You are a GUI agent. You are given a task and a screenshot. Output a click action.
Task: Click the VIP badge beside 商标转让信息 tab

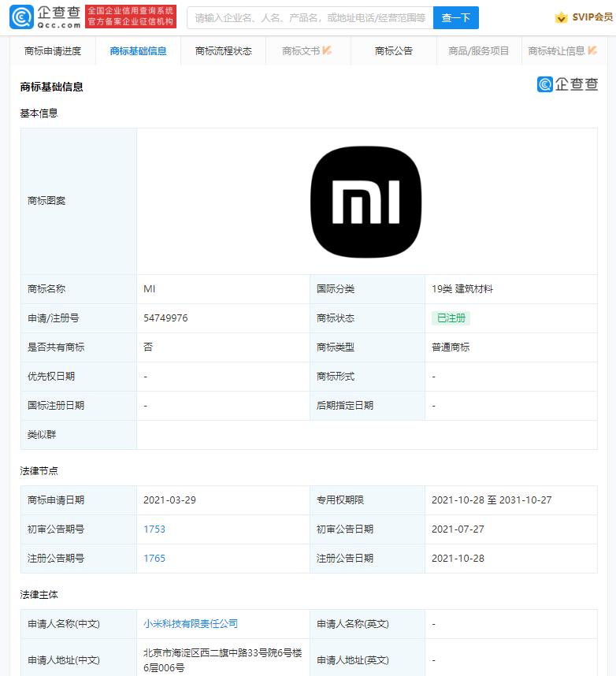pyautogui.click(x=592, y=50)
